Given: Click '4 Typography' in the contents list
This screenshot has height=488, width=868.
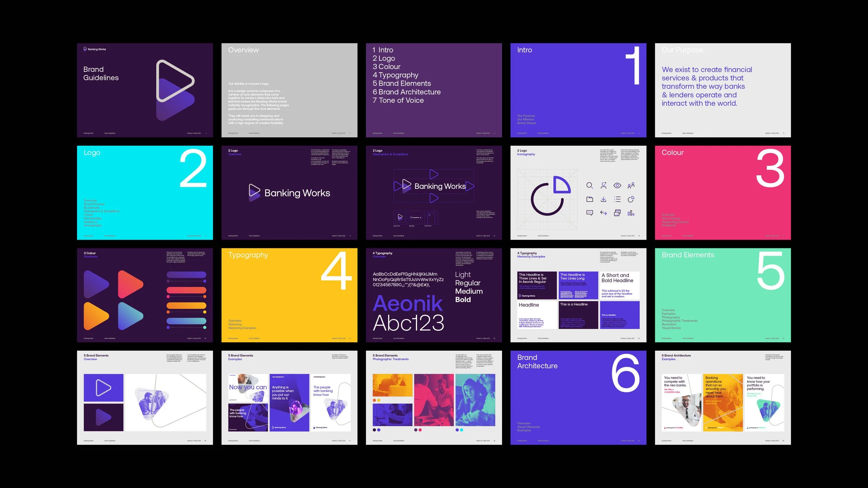Looking at the screenshot, I should [395, 75].
